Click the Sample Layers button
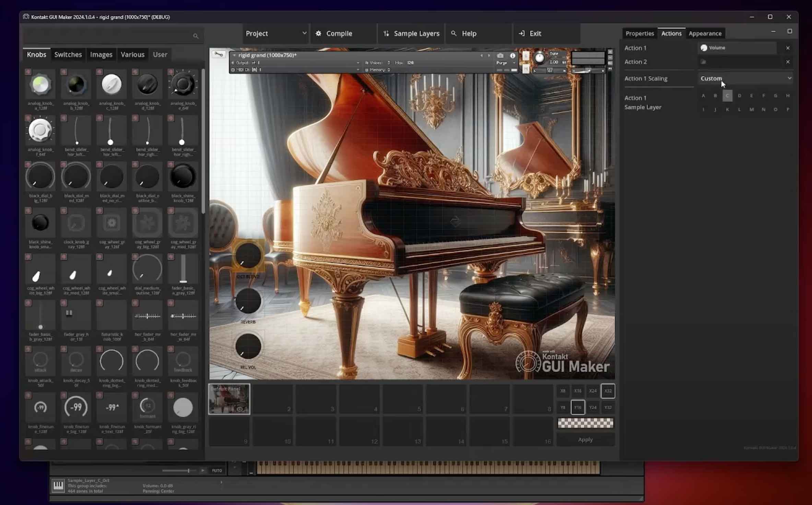 (x=411, y=34)
